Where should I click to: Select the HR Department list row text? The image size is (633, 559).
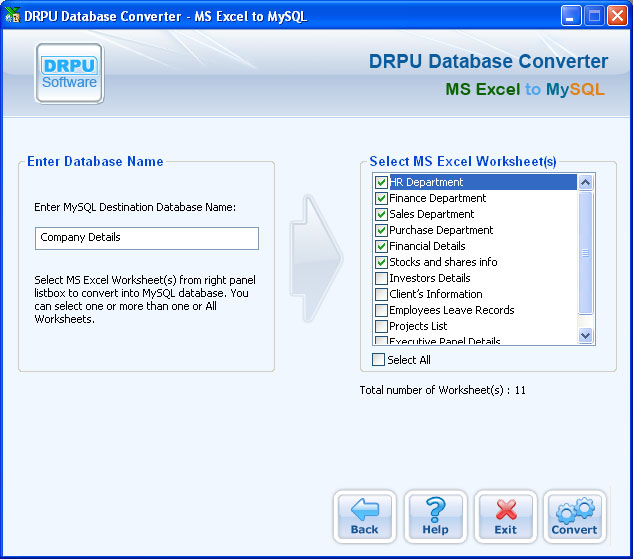pos(426,182)
